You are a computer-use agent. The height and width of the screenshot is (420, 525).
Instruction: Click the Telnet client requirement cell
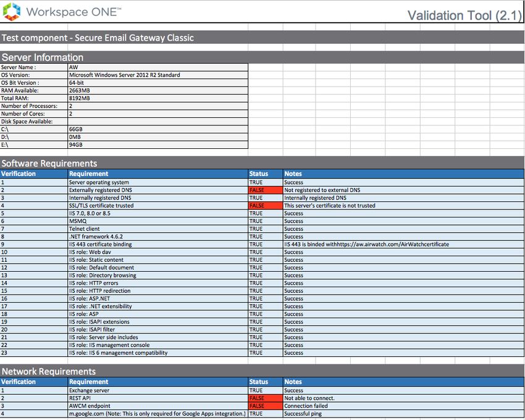click(x=157, y=229)
